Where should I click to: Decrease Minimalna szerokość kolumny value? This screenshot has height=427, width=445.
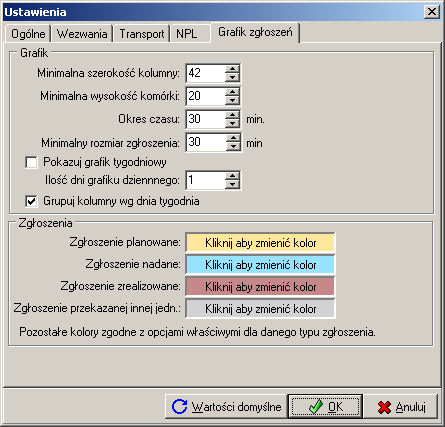232,77
